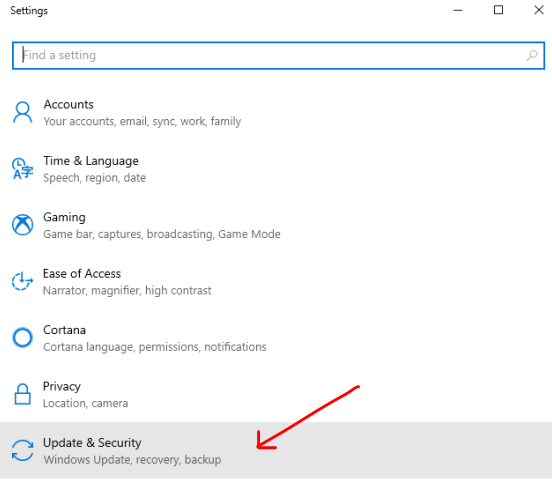Click the Time & Language clock icon
This screenshot has height=498, width=552.
coord(23,169)
